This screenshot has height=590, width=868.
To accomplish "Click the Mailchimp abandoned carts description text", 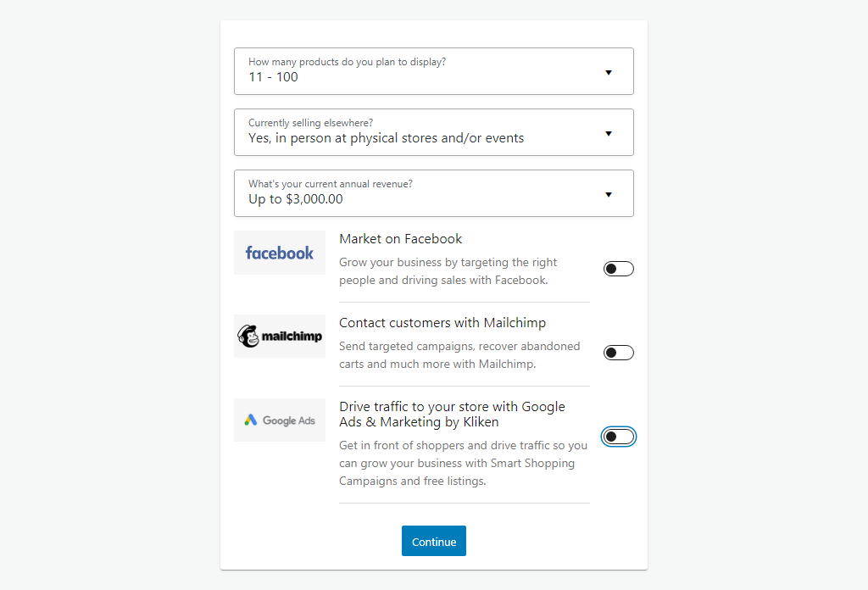I will tap(459, 355).
